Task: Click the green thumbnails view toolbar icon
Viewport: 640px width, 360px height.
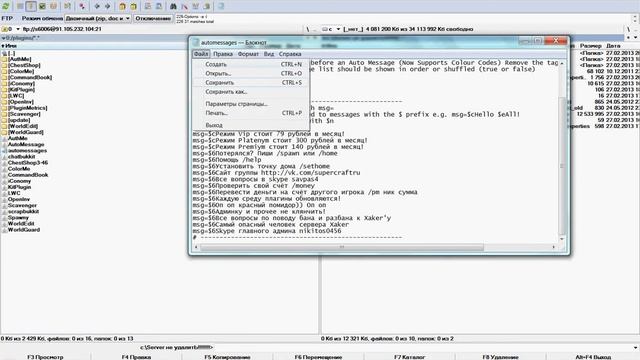Action: coord(42,6)
